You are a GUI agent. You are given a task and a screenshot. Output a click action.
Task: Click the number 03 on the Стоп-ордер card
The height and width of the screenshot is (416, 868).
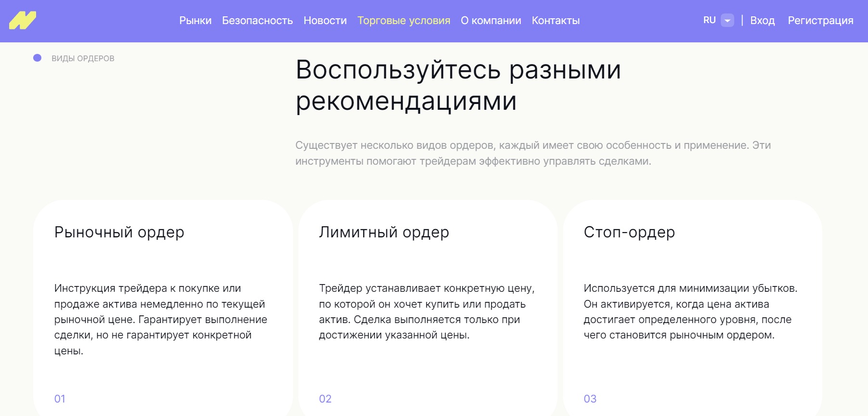click(590, 399)
